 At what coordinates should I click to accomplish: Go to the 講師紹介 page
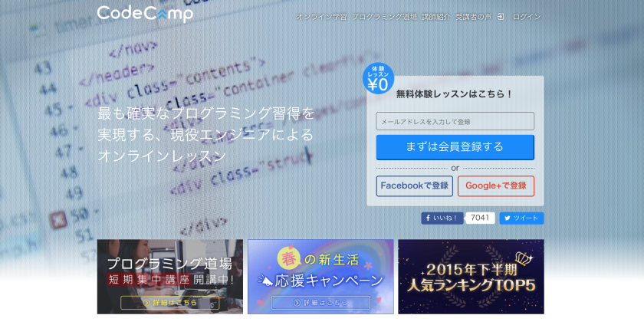(x=435, y=17)
